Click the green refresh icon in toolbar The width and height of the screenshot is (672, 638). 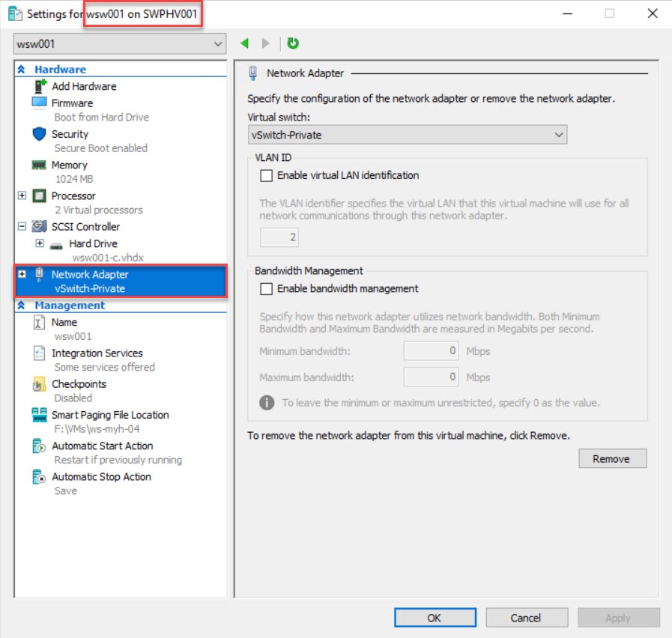293,43
